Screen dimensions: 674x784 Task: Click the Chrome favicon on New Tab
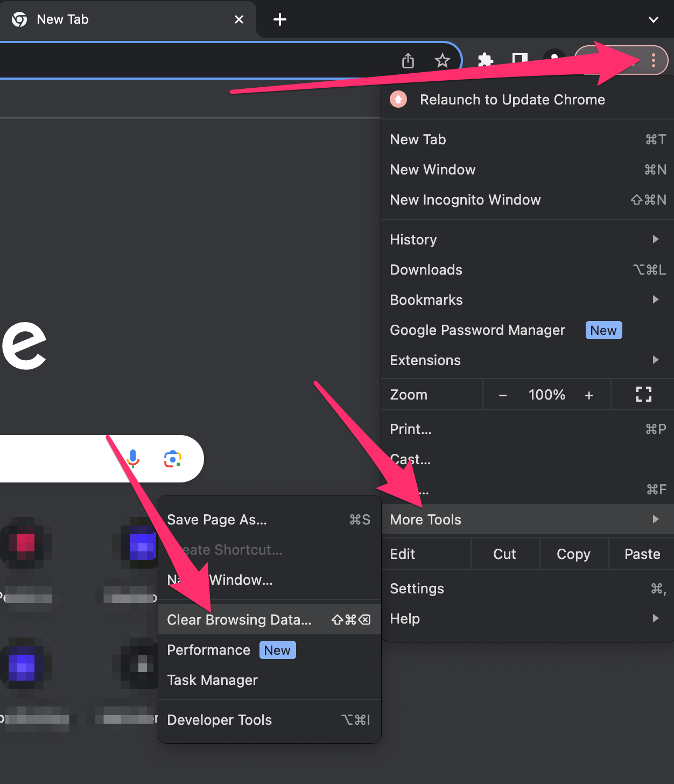click(x=19, y=19)
